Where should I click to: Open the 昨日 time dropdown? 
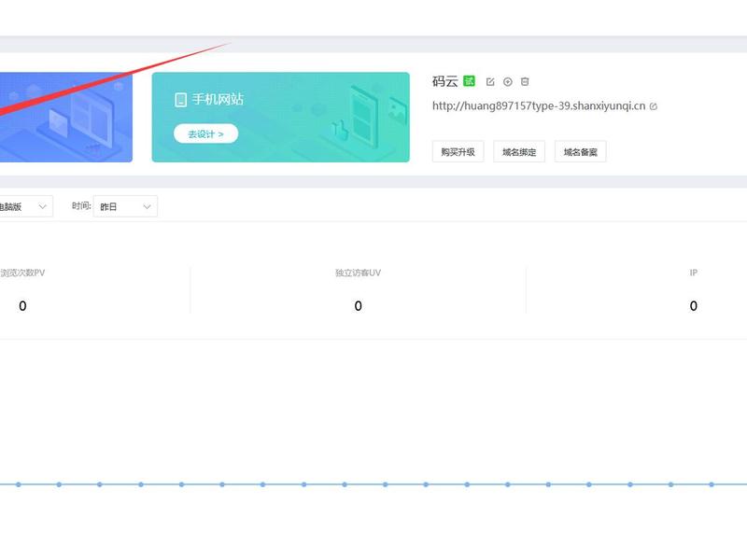(x=125, y=206)
